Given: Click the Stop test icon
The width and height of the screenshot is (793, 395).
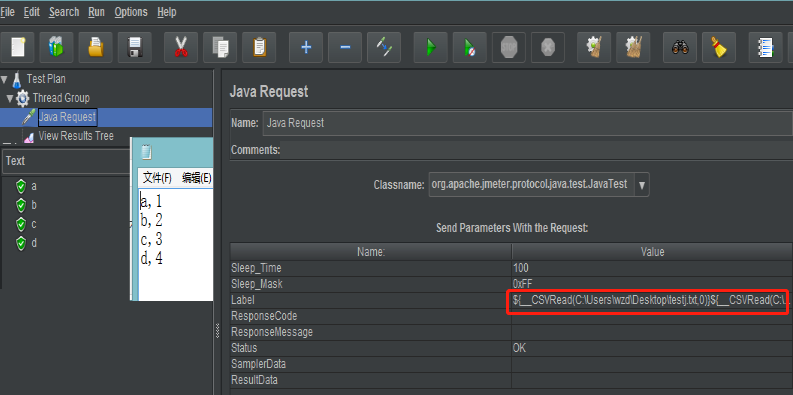Looking at the screenshot, I should pyautogui.click(x=509, y=48).
